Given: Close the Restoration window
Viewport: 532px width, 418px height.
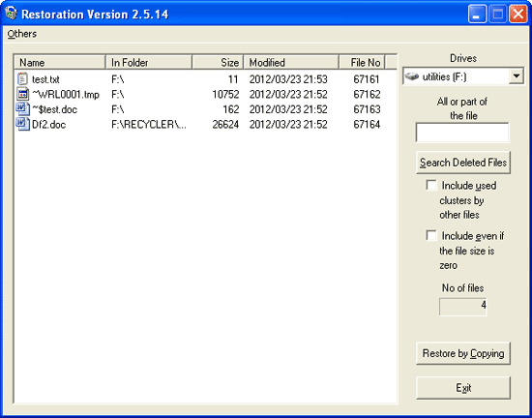Looking at the screenshot, I should click(x=518, y=15).
